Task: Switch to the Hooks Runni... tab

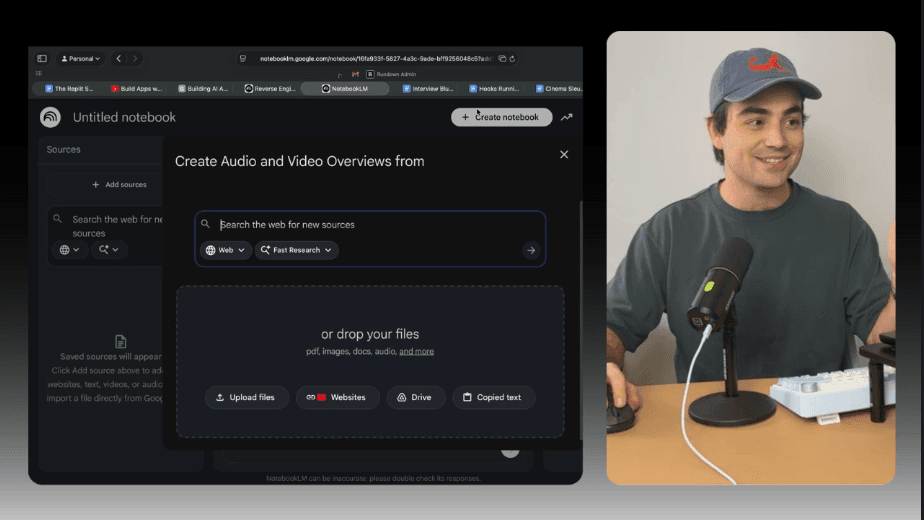Action: (x=494, y=88)
